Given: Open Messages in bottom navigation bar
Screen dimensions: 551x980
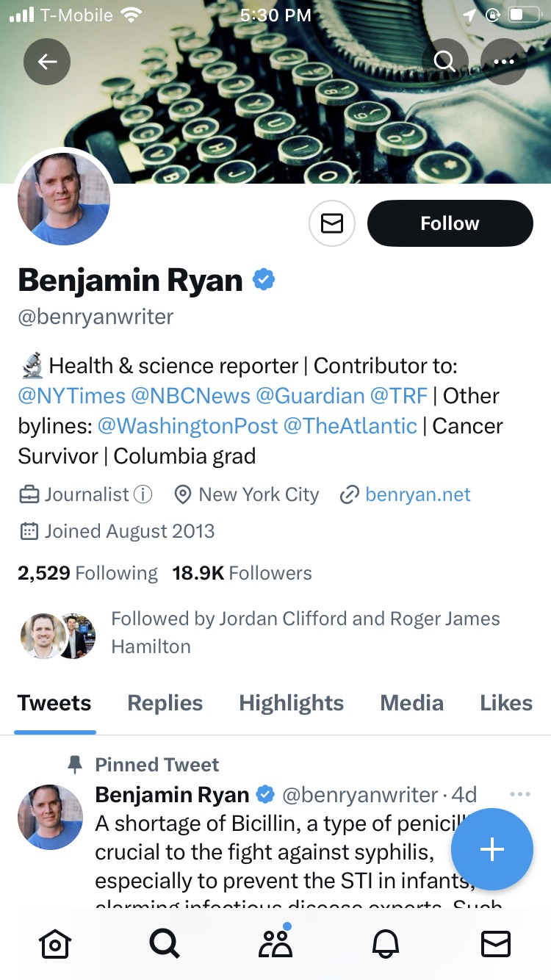Looking at the screenshot, I should tap(495, 943).
